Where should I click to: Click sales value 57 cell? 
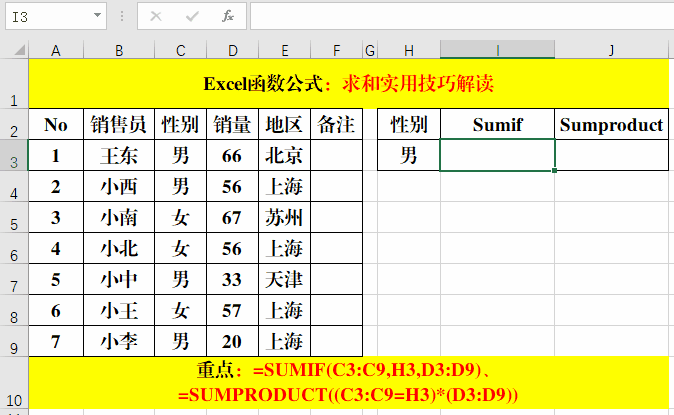coord(233,310)
